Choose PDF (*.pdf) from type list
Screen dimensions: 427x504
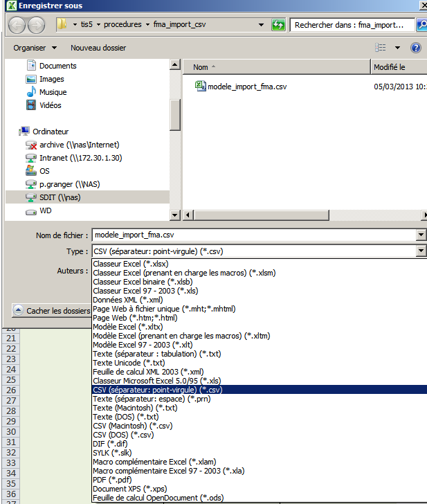click(x=113, y=480)
